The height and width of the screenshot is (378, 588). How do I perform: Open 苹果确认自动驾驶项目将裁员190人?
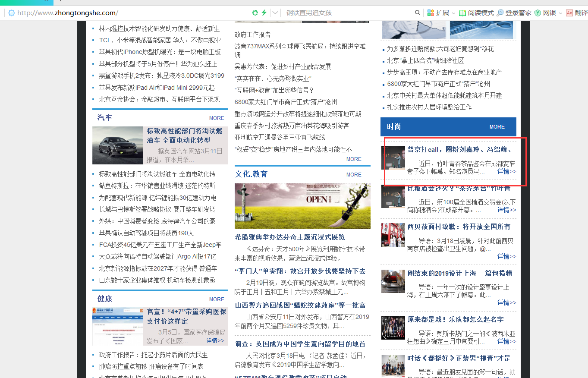click(x=147, y=233)
